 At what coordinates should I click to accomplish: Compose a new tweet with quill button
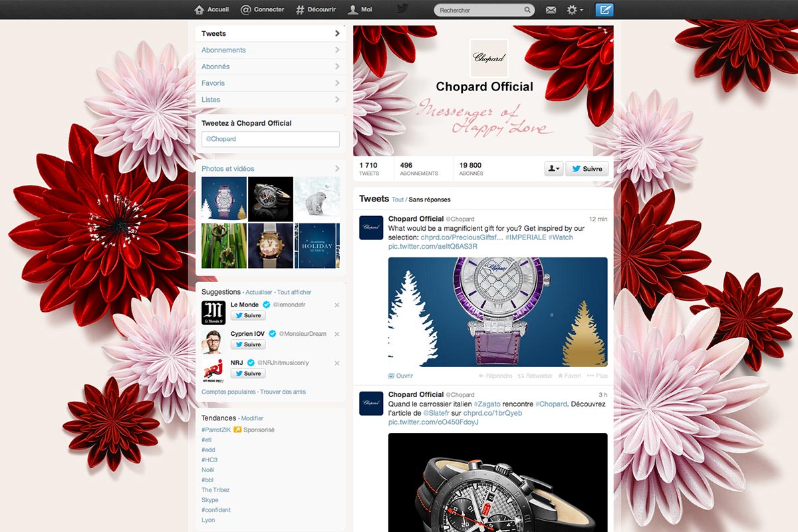pyautogui.click(x=604, y=10)
